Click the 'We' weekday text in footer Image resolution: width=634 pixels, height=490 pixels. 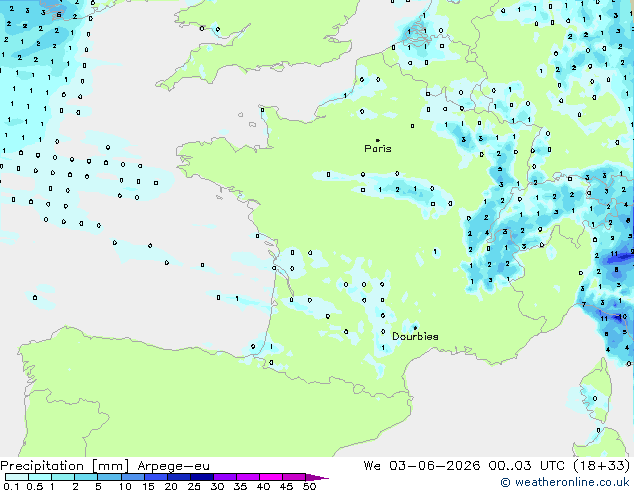click(372, 466)
